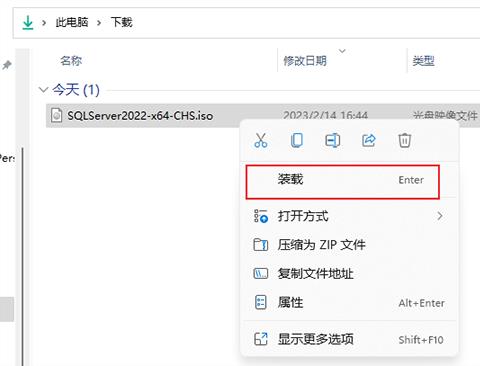Expand the chevron before 此电脑
This screenshot has height=366, width=480.
[x=44, y=23]
